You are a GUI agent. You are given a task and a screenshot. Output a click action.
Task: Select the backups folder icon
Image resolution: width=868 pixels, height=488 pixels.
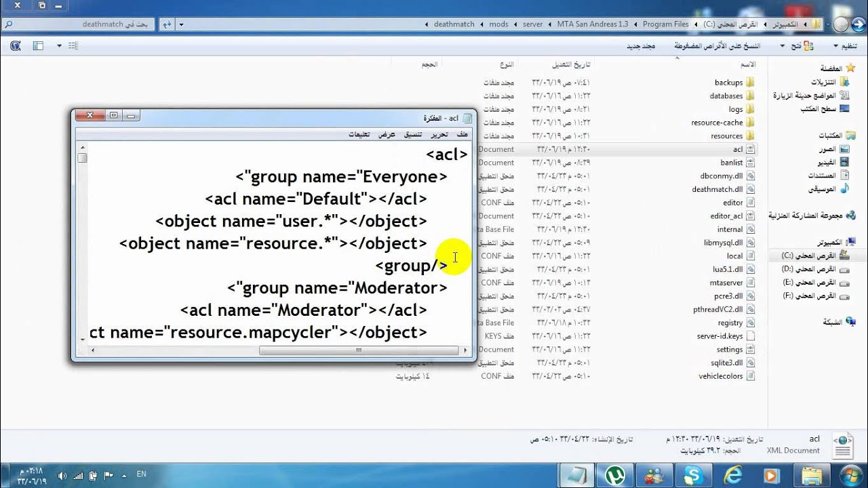[x=750, y=82]
